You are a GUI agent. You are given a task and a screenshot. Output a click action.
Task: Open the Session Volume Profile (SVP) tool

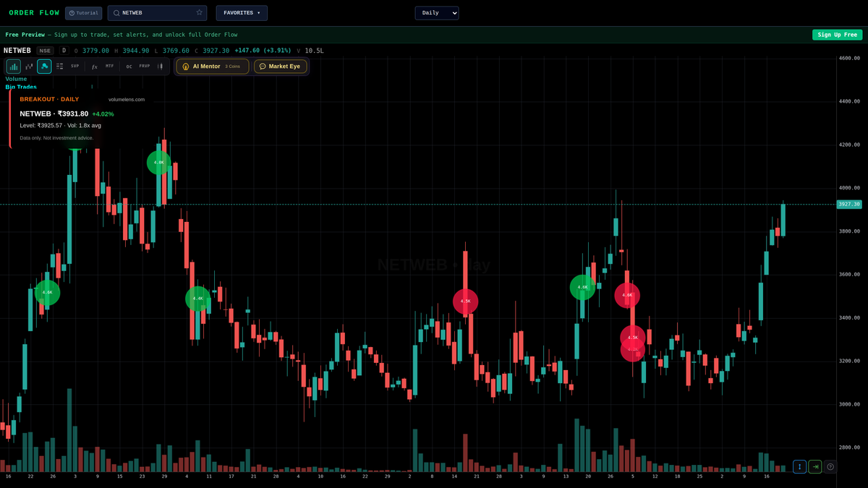coord(75,66)
